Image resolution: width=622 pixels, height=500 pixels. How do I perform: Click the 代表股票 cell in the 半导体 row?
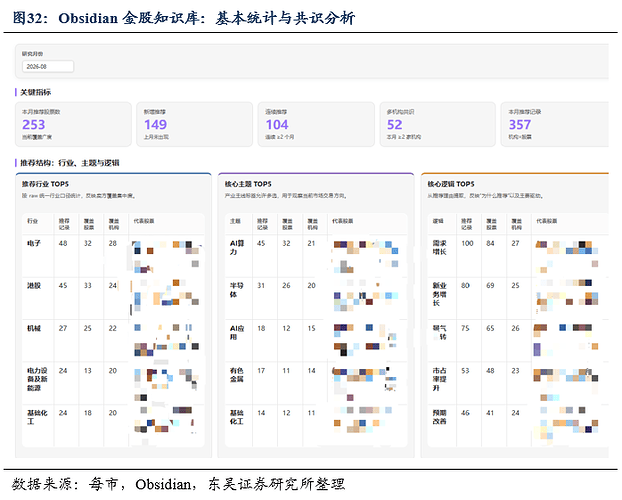tap(368, 298)
